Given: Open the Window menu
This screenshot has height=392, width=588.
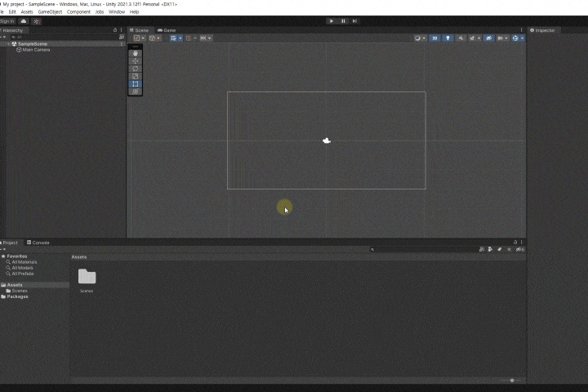Looking at the screenshot, I should point(117,12).
